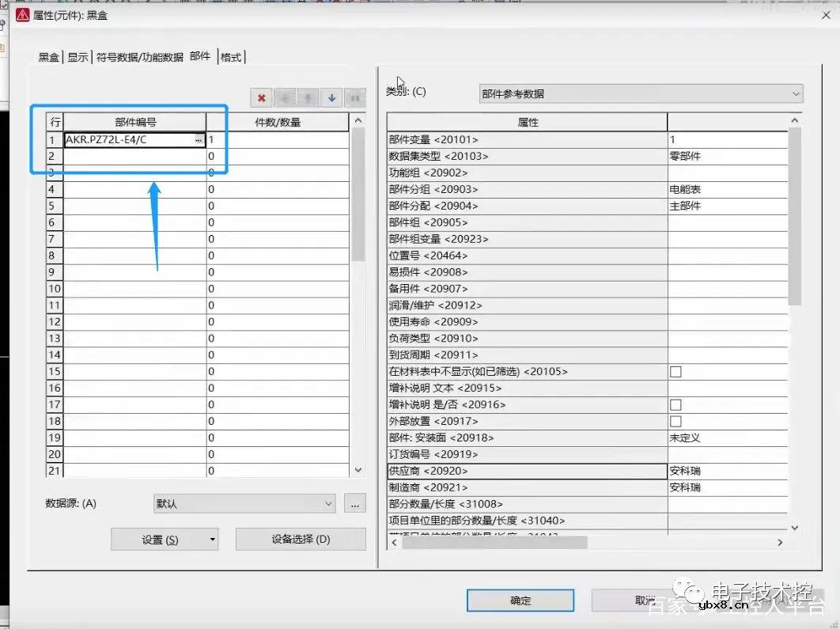Screen dimensions: 840x629
Task: Open the arrow next to 设置 (S) button
Action: pyautogui.click(x=212, y=540)
